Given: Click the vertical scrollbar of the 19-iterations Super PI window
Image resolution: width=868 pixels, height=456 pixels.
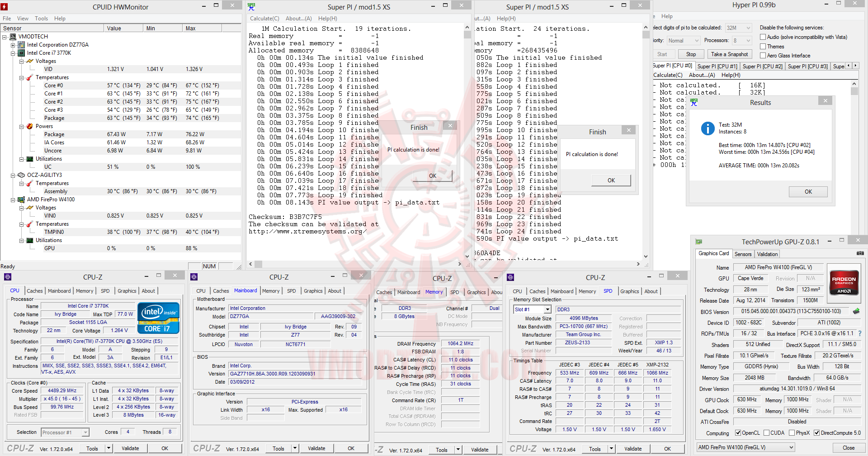Looking at the screenshot, I should [x=467, y=142].
